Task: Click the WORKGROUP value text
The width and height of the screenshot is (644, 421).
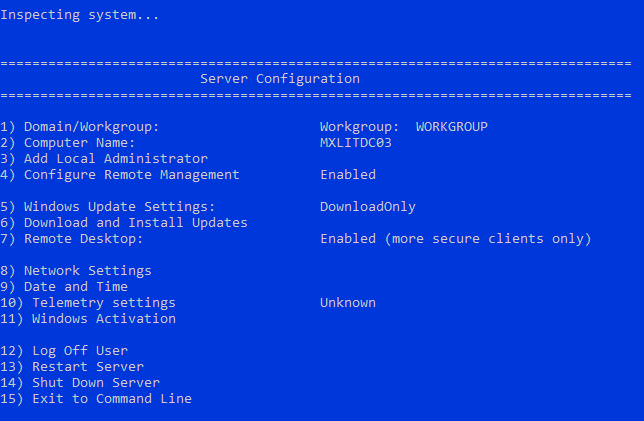Action: [x=452, y=127]
